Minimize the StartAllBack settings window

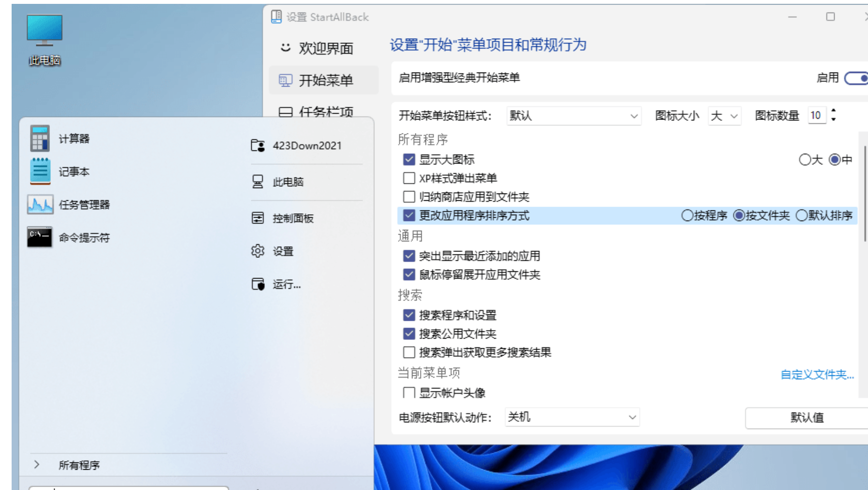click(792, 17)
